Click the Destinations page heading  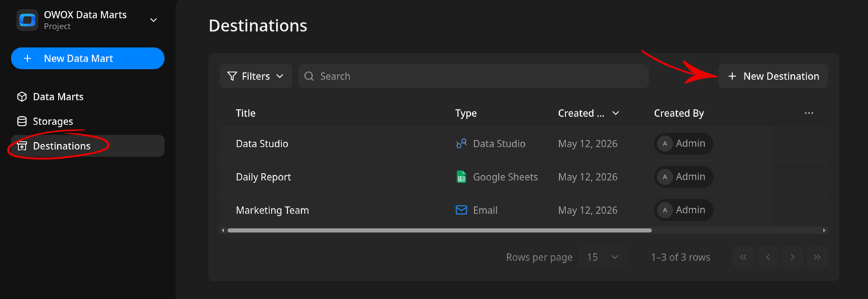coord(258,25)
